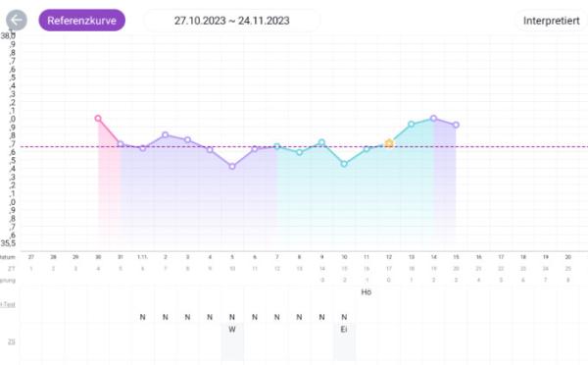
Task: Click the pink temperature point on day 30
Action: coord(98,119)
